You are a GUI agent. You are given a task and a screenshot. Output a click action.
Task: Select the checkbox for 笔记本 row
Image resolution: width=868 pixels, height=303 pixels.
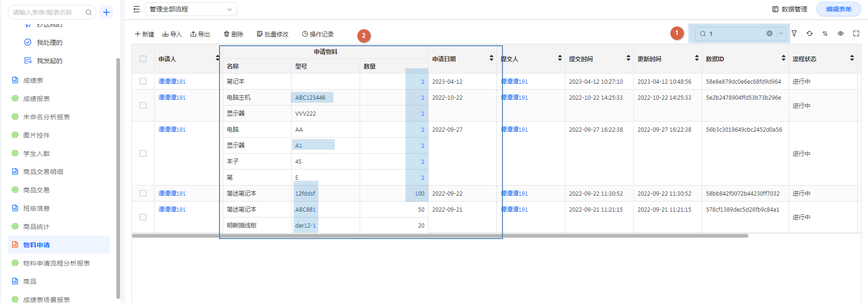tap(143, 81)
